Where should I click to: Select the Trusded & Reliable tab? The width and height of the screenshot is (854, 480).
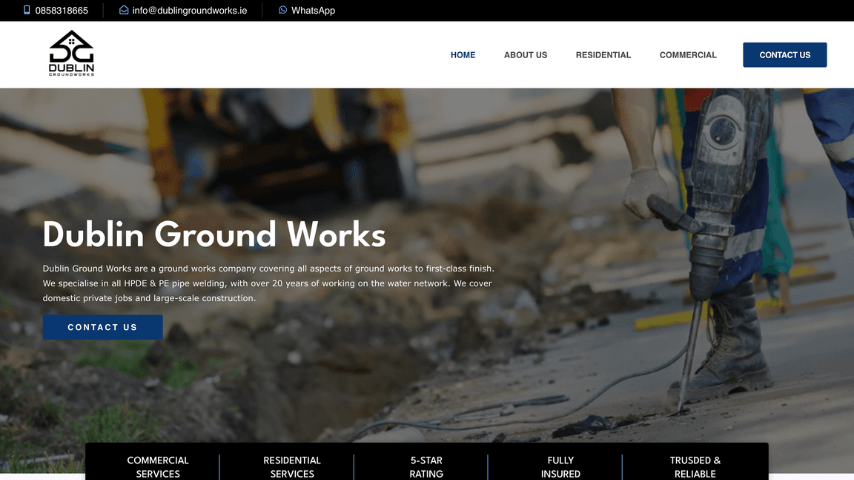[x=695, y=467]
